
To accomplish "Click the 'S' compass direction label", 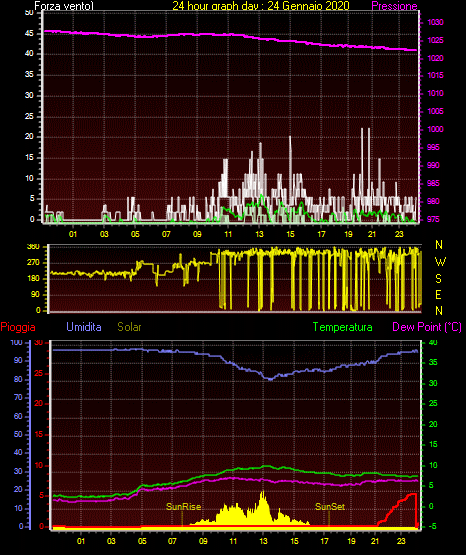I will coord(438,279).
